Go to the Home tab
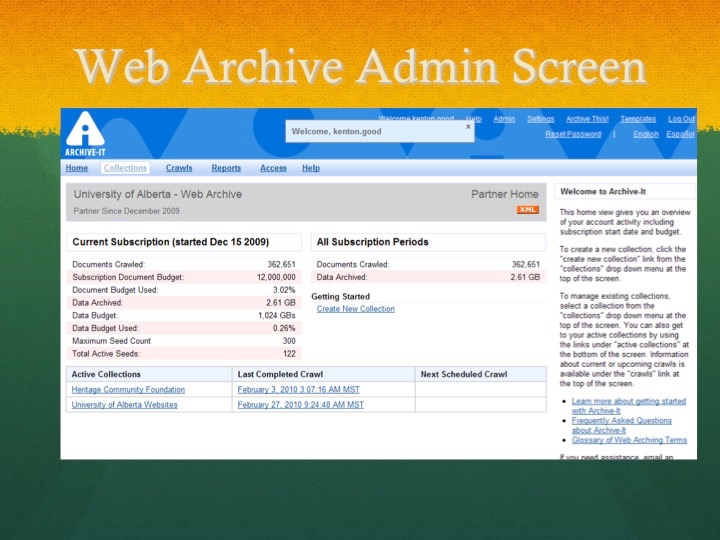The height and width of the screenshot is (540, 720). [x=77, y=168]
